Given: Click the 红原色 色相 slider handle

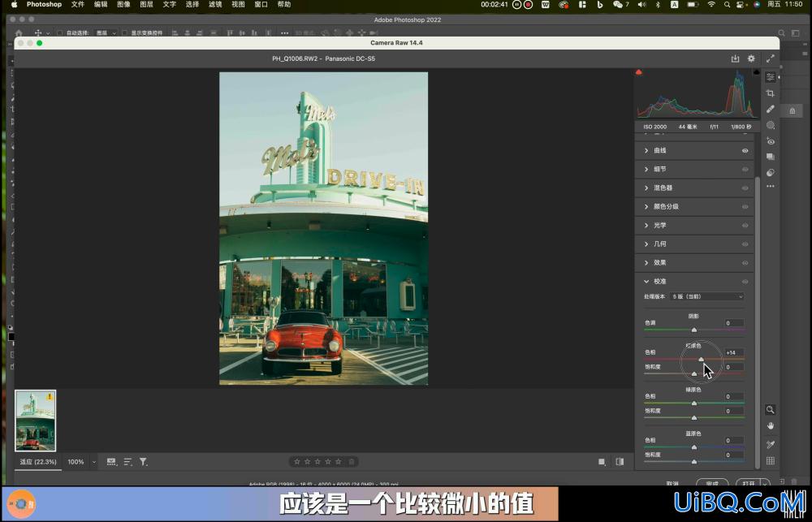Looking at the screenshot, I should [x=702, y=359].
